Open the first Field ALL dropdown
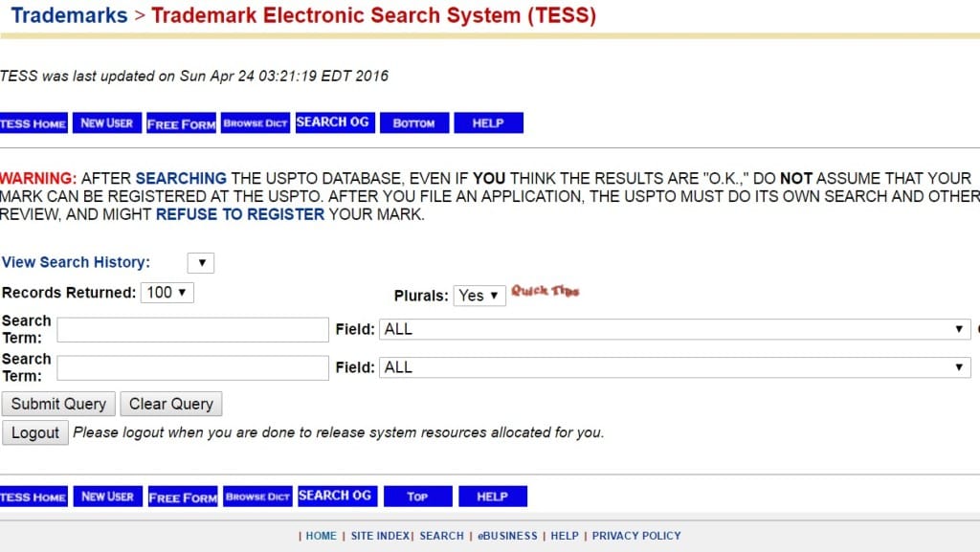Viewport: 980px width, 552px height. (676, 329)
